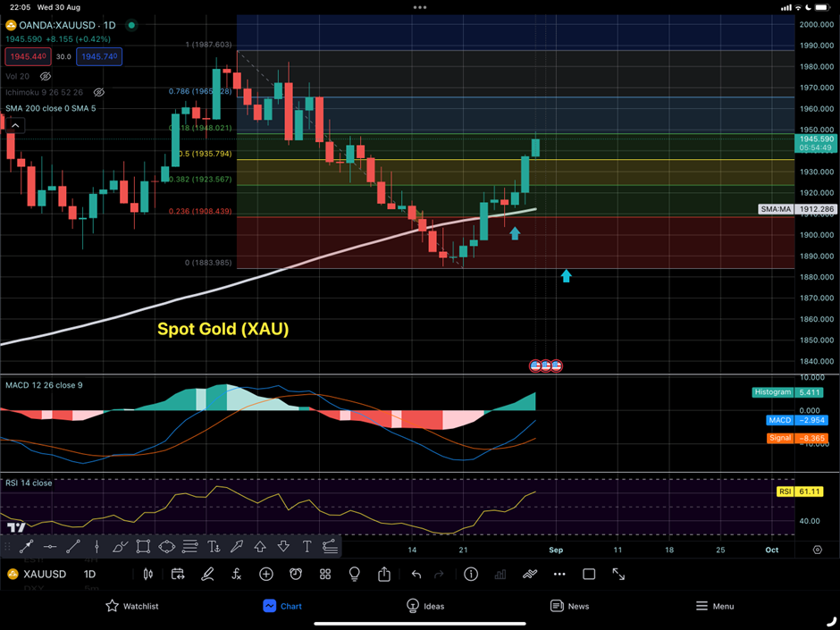Viewport: 840px width, 630px height.
Task: Collapse the indicator legend with chevron
Action: coord(15,126)
